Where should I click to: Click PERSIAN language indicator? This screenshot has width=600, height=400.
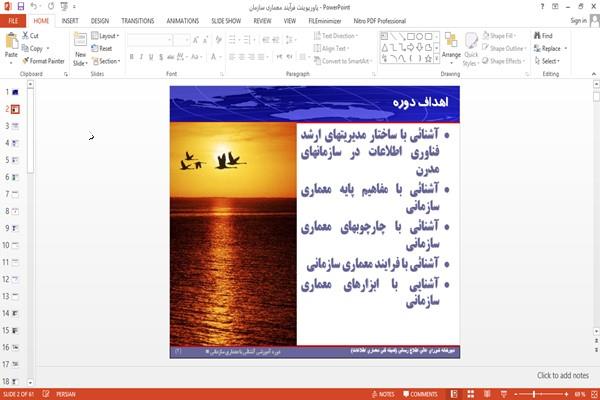click(x=66, y=394)
